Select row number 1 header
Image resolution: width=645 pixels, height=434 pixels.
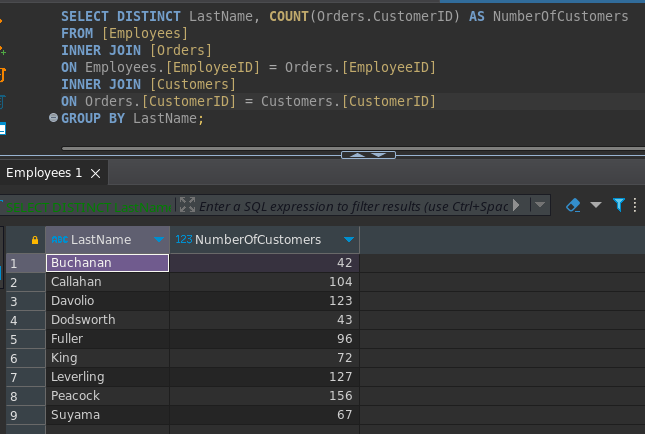26,263
